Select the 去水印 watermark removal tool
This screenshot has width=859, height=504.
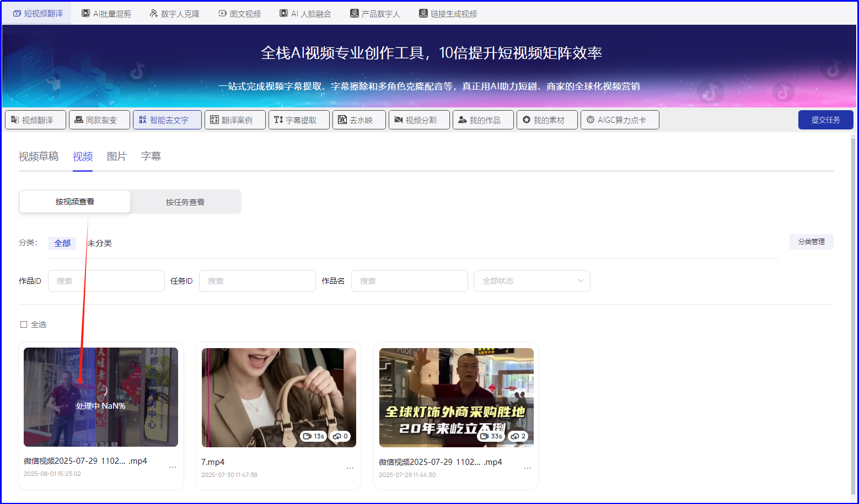pos(358,120)
